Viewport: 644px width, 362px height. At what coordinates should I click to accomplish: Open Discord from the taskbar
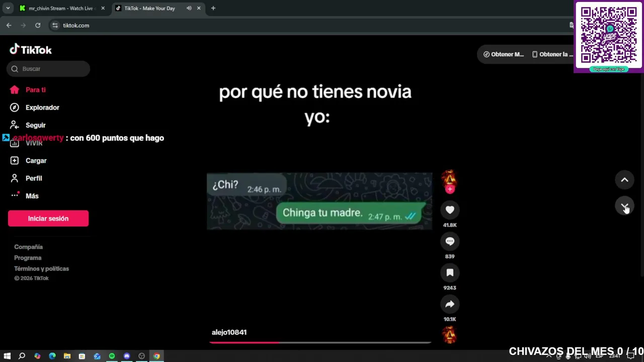pos(127,356)
